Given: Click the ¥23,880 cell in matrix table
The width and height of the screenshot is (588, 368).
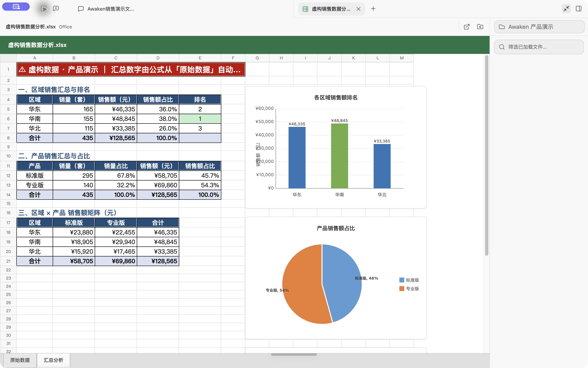Looking at the screenshot, I should point(74,232).
